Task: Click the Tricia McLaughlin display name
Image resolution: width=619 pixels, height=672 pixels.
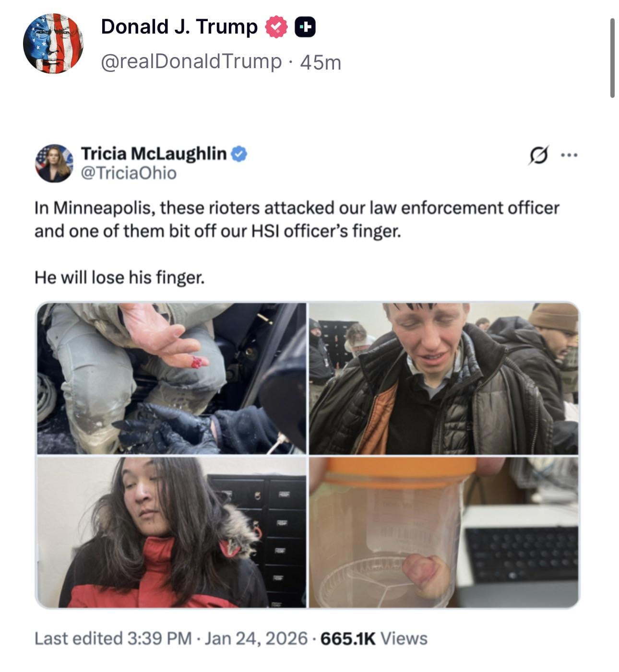Action: (x=154, y=153)
